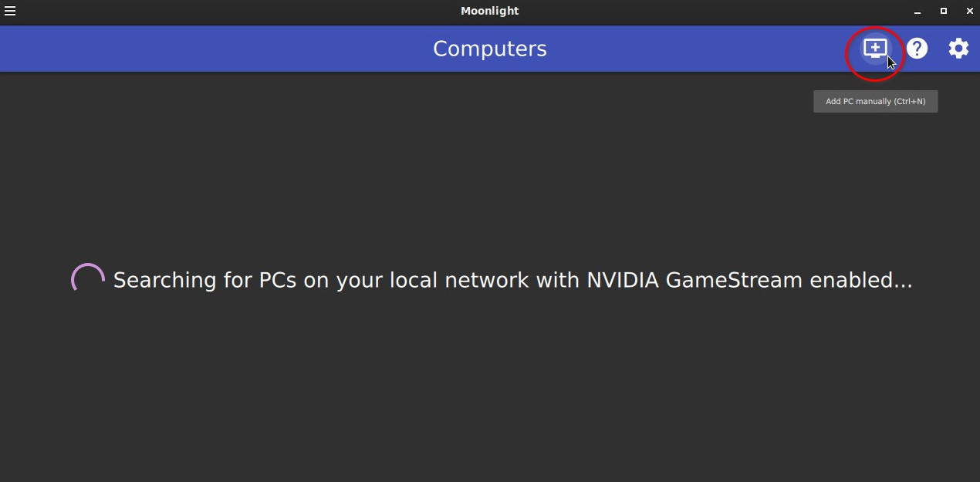This screenshot has height=482, width=980.
Task: Click the plus sign inside the monitor icon
Action: (874, 47)
